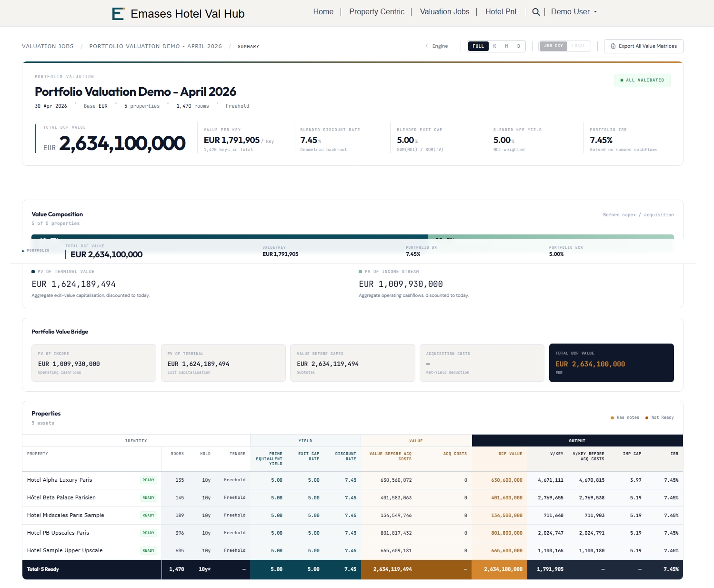Viewport: 714px width, 588px height.
Task: Click READY badge for Hôtel Beta Palace Parisien
Action: [149, 498]
